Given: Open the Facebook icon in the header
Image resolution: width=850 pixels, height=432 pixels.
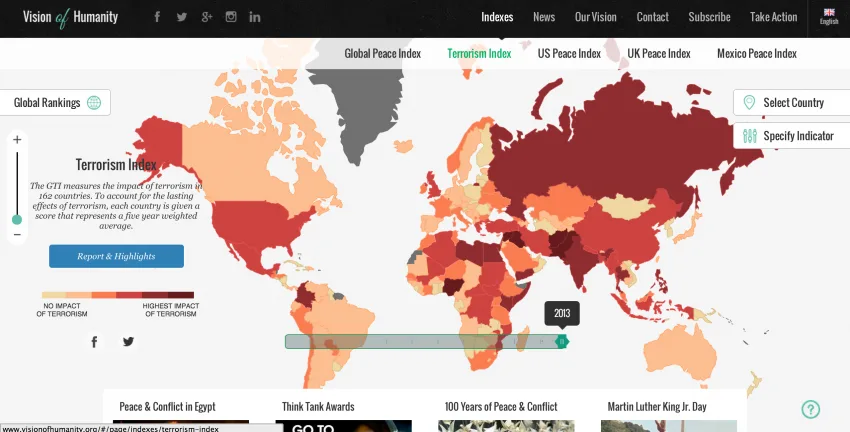Looking at the screenshot, I should pyautogui.click(x=157, y=17).
